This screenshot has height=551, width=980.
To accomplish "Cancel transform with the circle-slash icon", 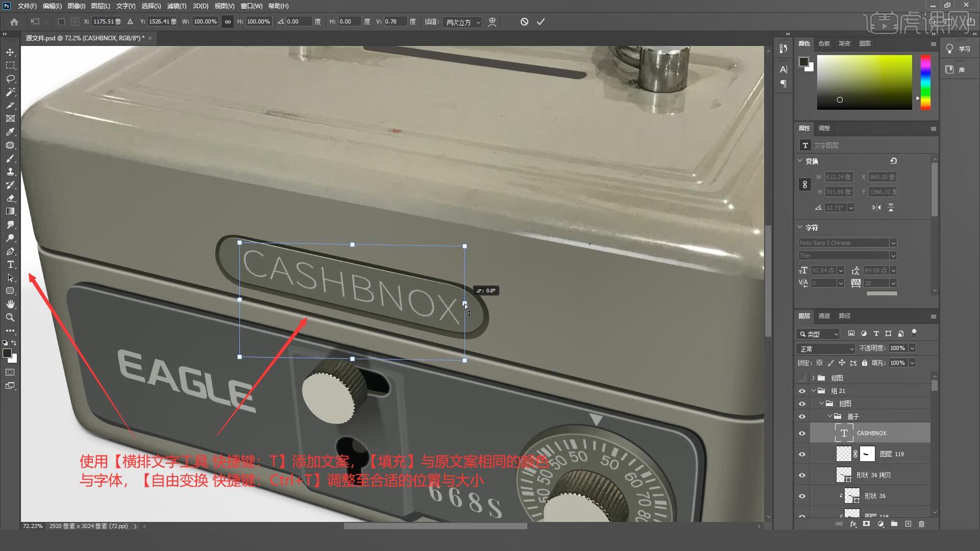I will pos(524,21).
